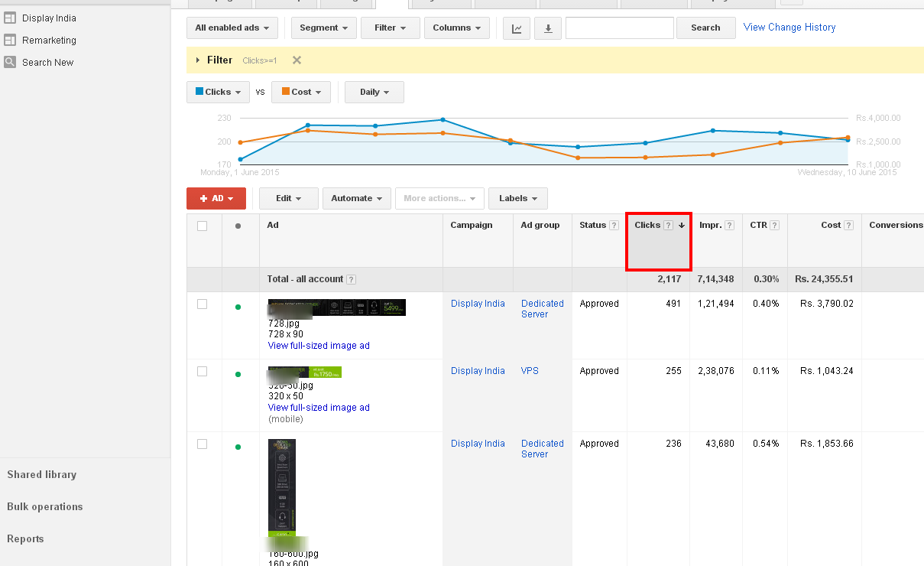Open Bulk operations in sidebar

pyautogui.click(x=45, y=506)
